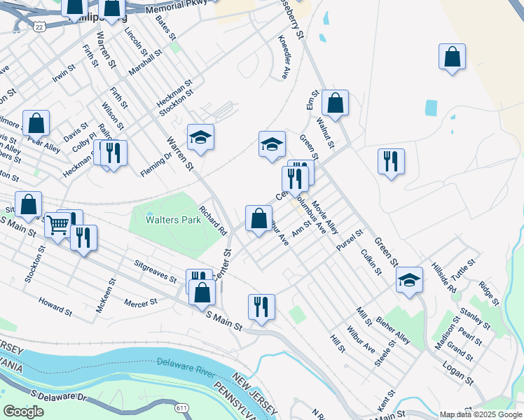The height and width of the screenshot is (420, 524).
Task: Click the shopping bag marker near Pear Alley
Action: pos(36,123)
